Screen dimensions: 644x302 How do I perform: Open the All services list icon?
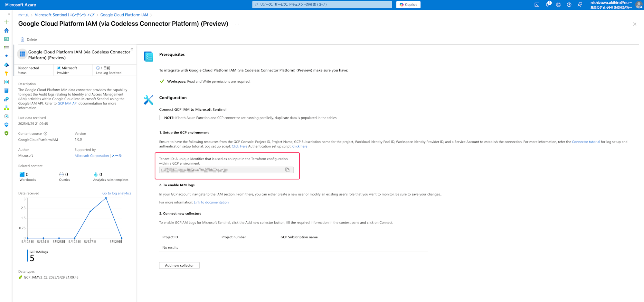pyautogui.click(x=6, y=48)
